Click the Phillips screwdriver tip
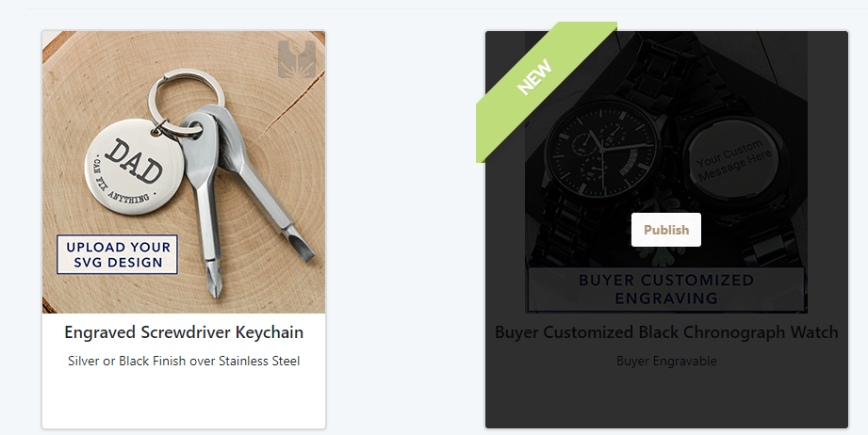Screen dimensions: 868x435 coord(214,281)
